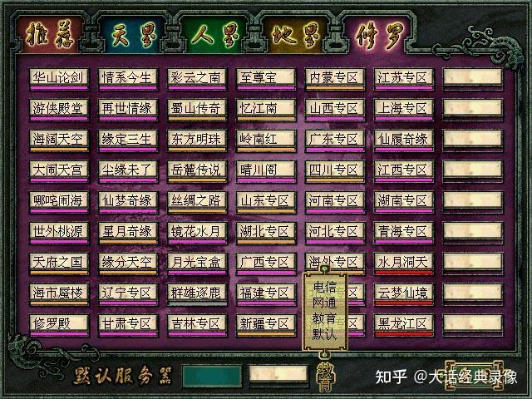Open the 修罗 tab
The width and height of the screenshot is (532, 399).
(x=380, y=35)
